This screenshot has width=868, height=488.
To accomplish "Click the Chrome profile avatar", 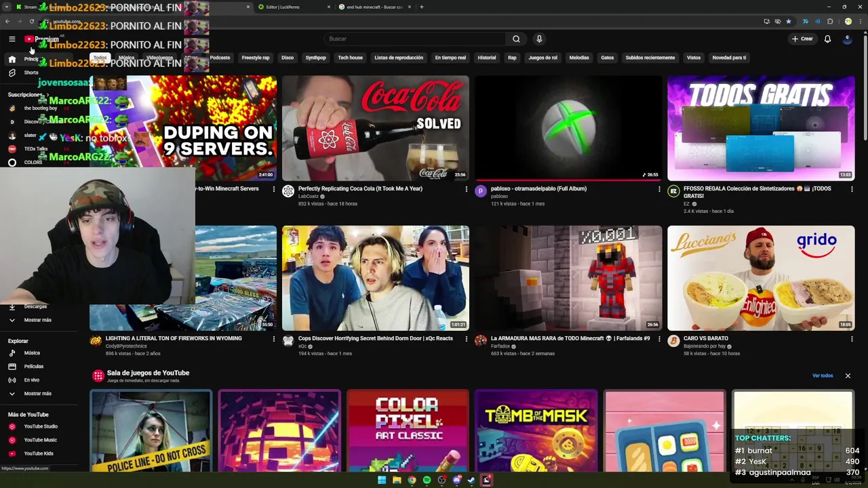I will coord(848,21).
